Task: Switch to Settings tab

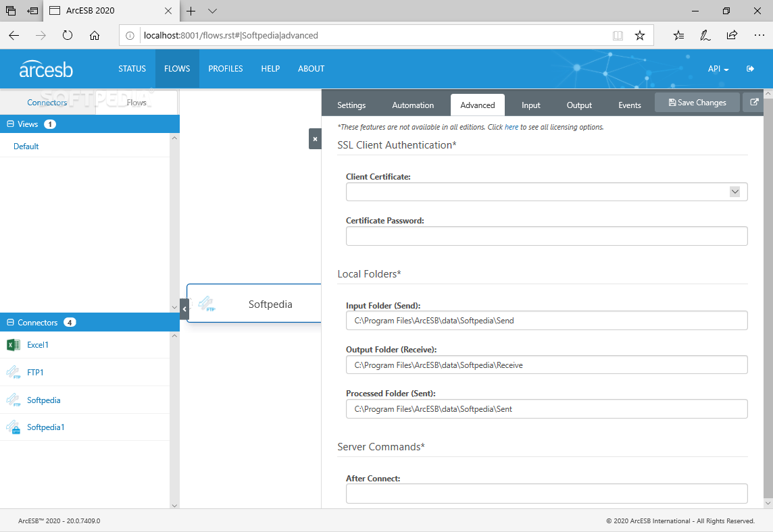Action: 351,105
